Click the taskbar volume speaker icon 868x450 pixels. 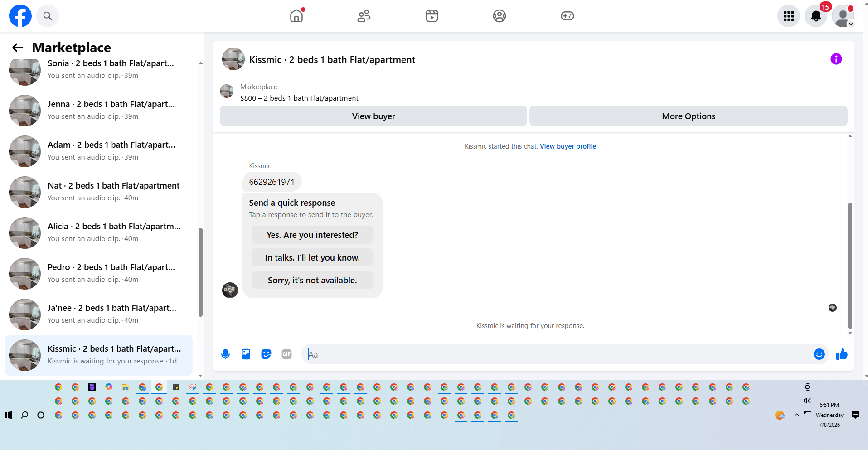click(807, 401)
